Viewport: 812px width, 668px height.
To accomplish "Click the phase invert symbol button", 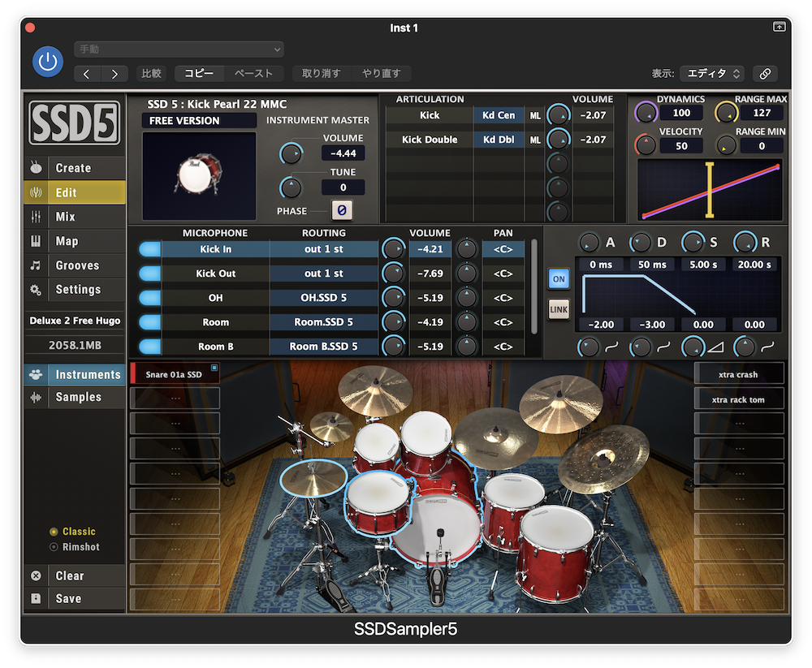I will coord(342,210).
